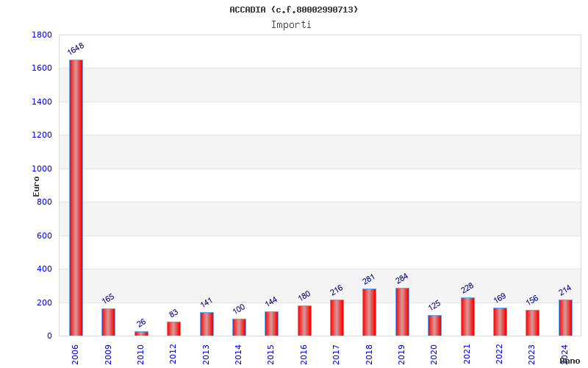
Task: Click the bar for year 2021
Action: point(467,316)
